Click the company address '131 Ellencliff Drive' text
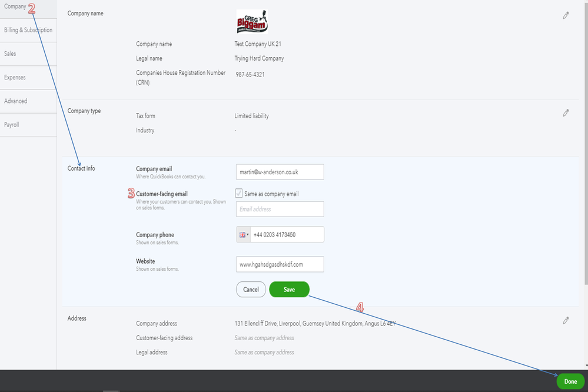 [315, 323]
